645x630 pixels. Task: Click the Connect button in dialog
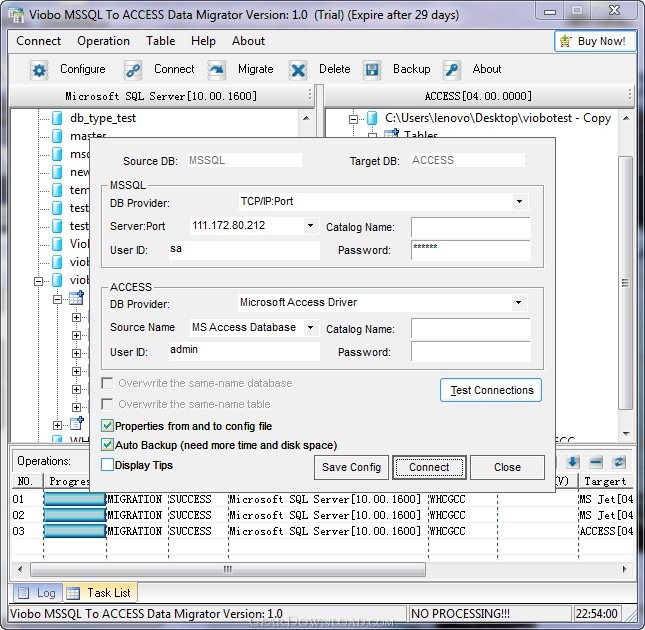[x=429, y=468]
